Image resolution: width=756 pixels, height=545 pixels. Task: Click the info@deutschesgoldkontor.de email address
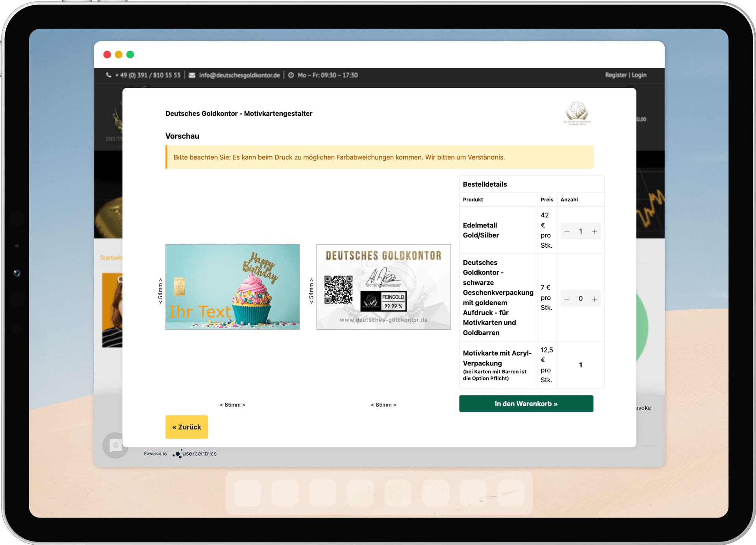coord(239,75)
